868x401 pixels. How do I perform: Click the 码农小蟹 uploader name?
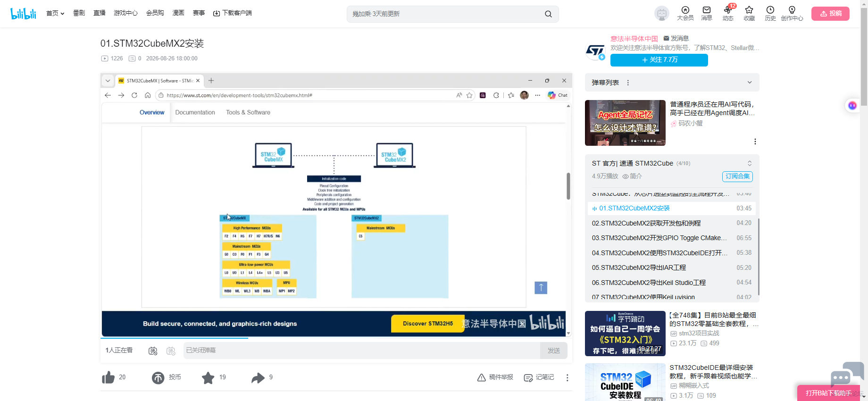(691, 123)
